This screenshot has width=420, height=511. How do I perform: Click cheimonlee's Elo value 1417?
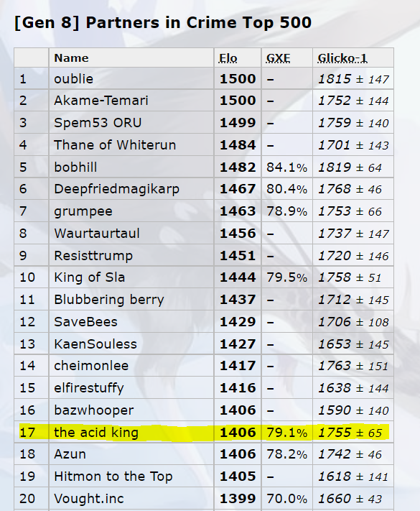(x=238, y=366)
